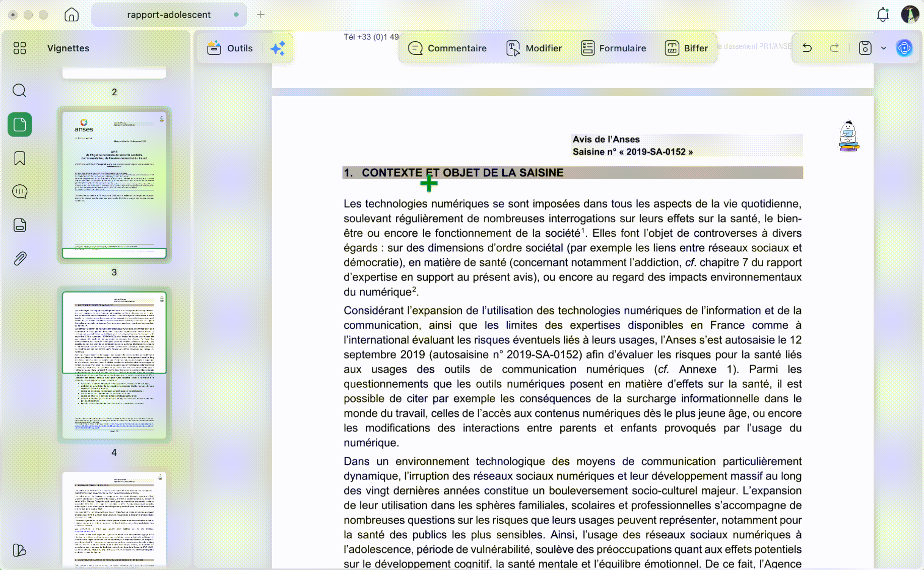Redo the last action

pos(834,48)
